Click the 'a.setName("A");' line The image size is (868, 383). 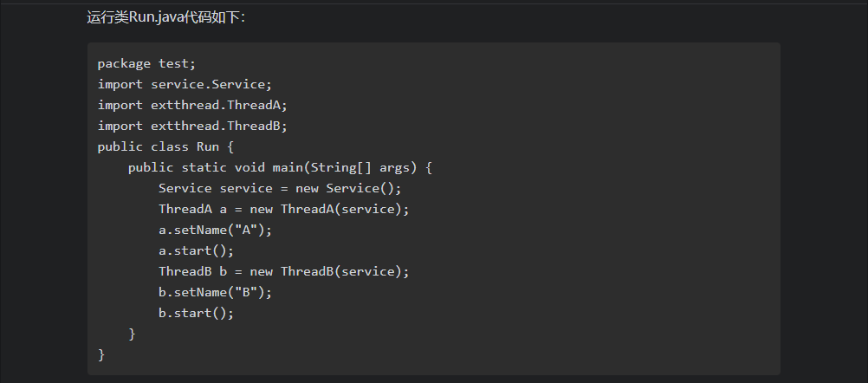click(x=216, y=230)
